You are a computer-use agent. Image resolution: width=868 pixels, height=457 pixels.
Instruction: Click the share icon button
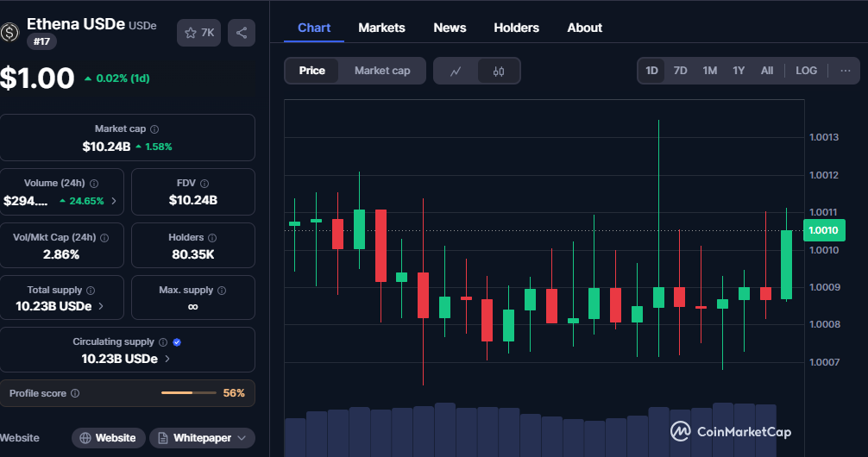241,33
